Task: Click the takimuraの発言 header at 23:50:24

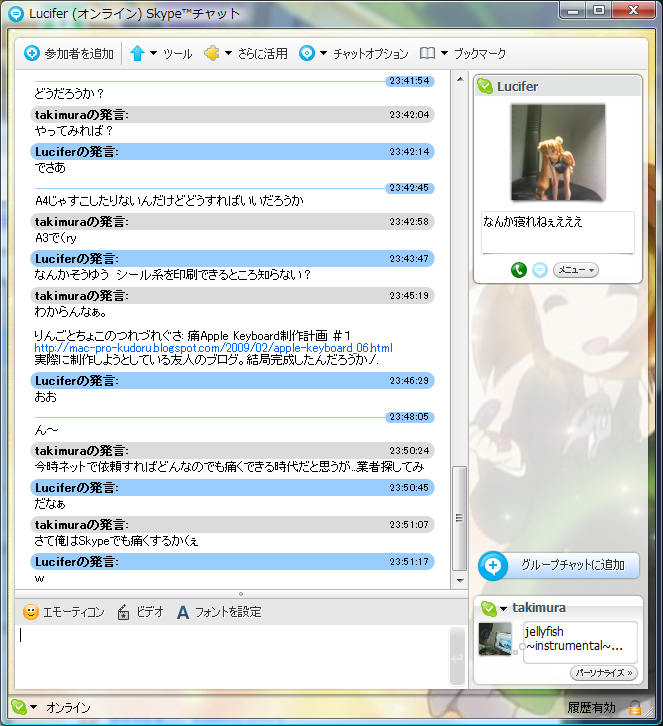Action: tap(233, 451)
